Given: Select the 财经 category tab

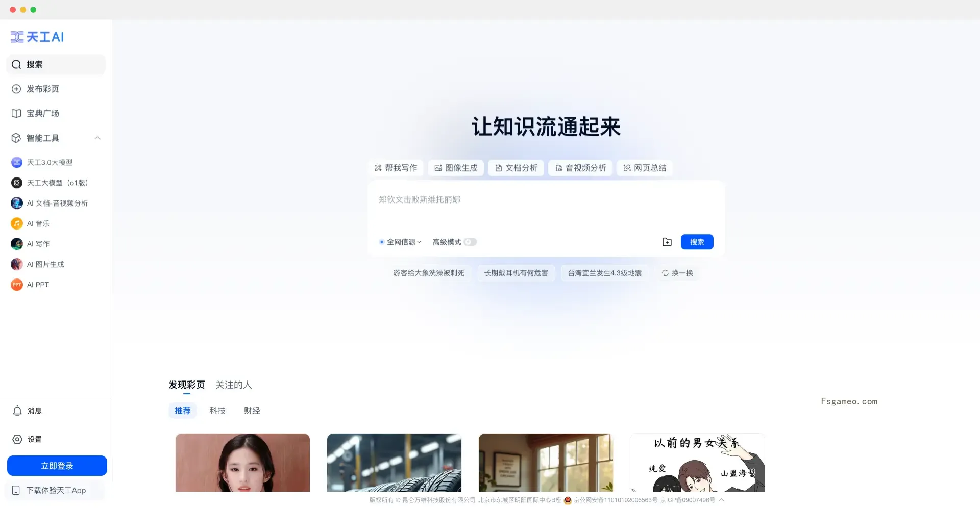Looking at the screenshot, I should click(x=252, y=411).
